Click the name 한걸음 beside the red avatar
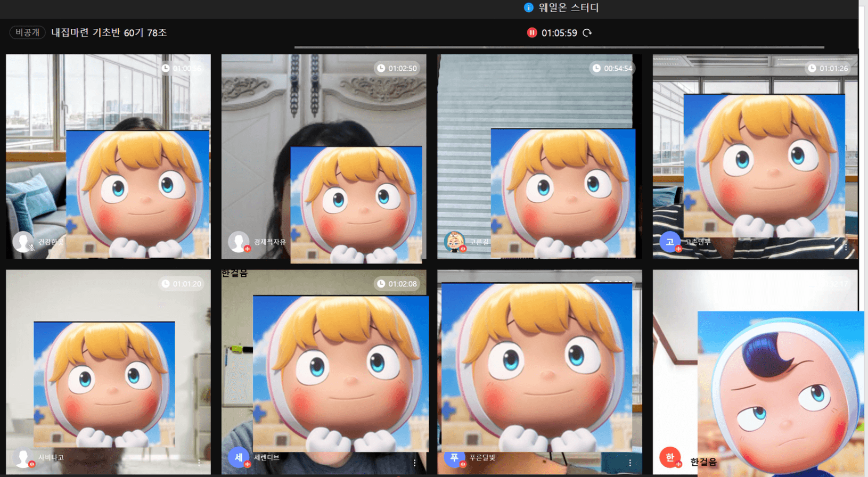 pos(703,462)
